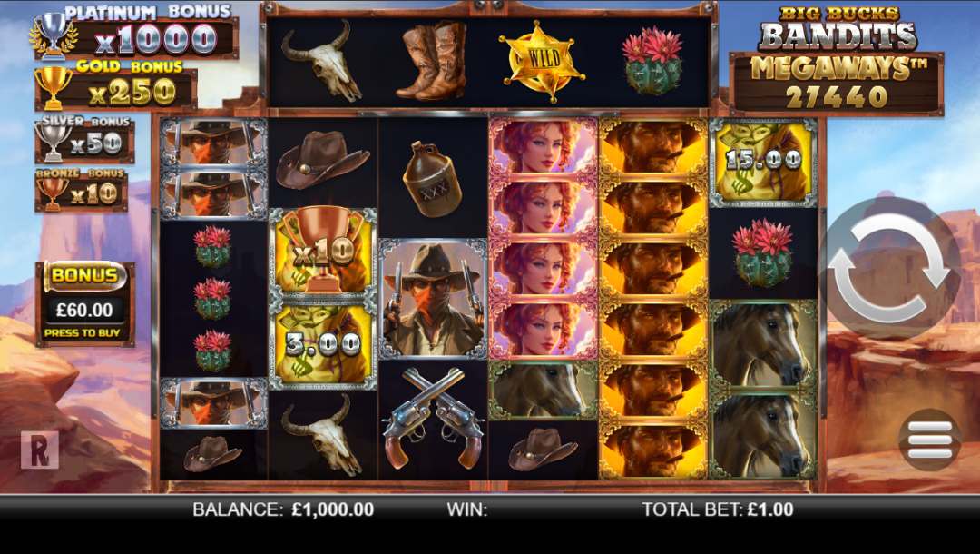
Task: Click the cowboy boots symbol in top row
Action: [x=433, y=61]
